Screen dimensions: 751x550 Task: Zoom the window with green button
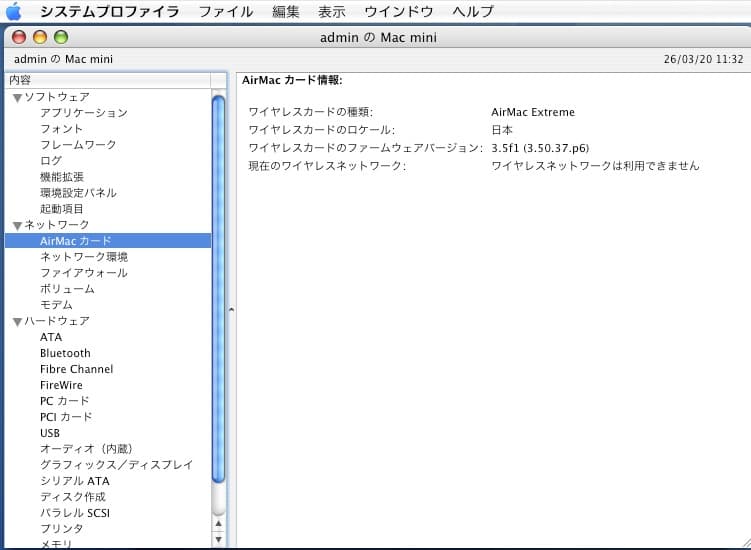pyautogui.click(x=61, y=37)
